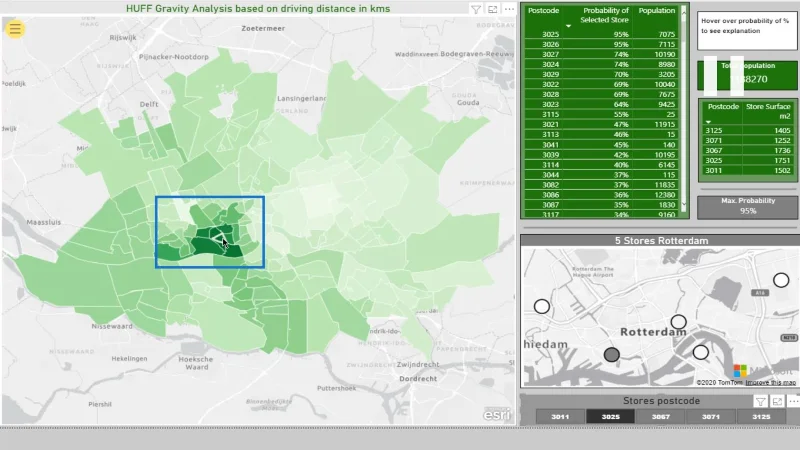Select postcode 3041 row in the probability table

click(x=601, y=144)
